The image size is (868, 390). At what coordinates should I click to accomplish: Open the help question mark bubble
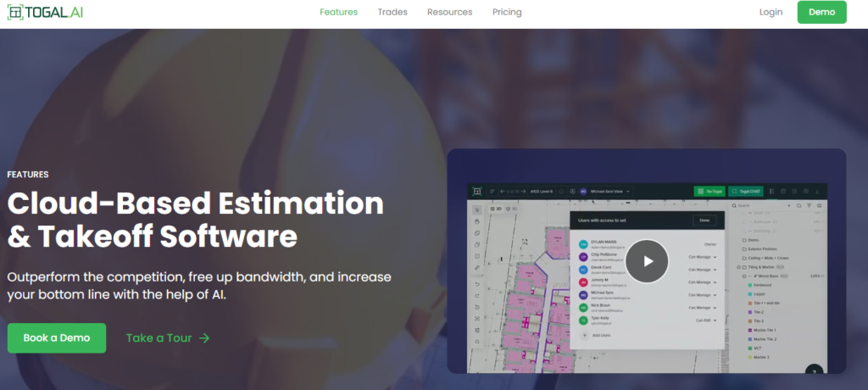[x=813, y=371]
